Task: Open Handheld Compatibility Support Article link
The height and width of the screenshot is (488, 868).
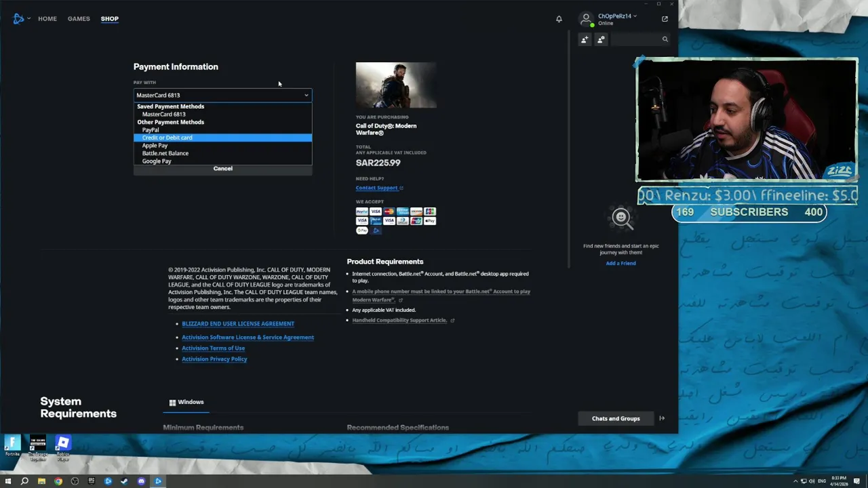Action: coord(399,321)
